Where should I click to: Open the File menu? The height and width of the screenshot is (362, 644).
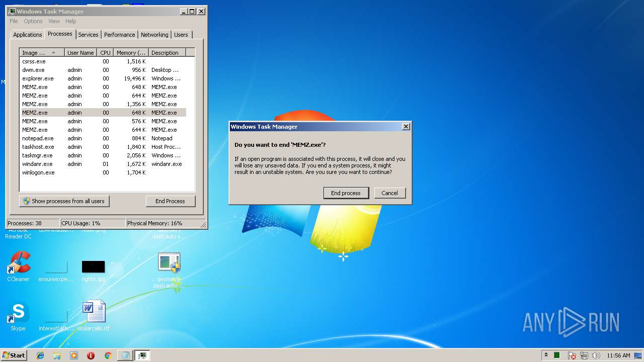tap(14, 21)
